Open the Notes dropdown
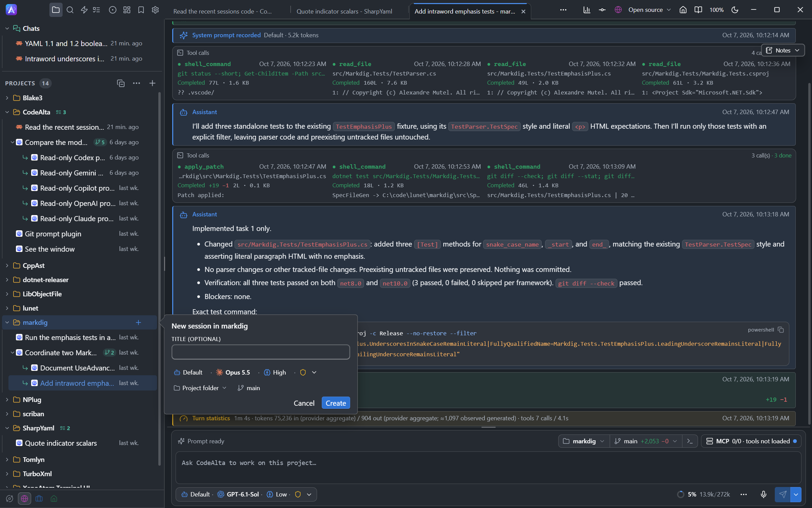 coord(783,50)
